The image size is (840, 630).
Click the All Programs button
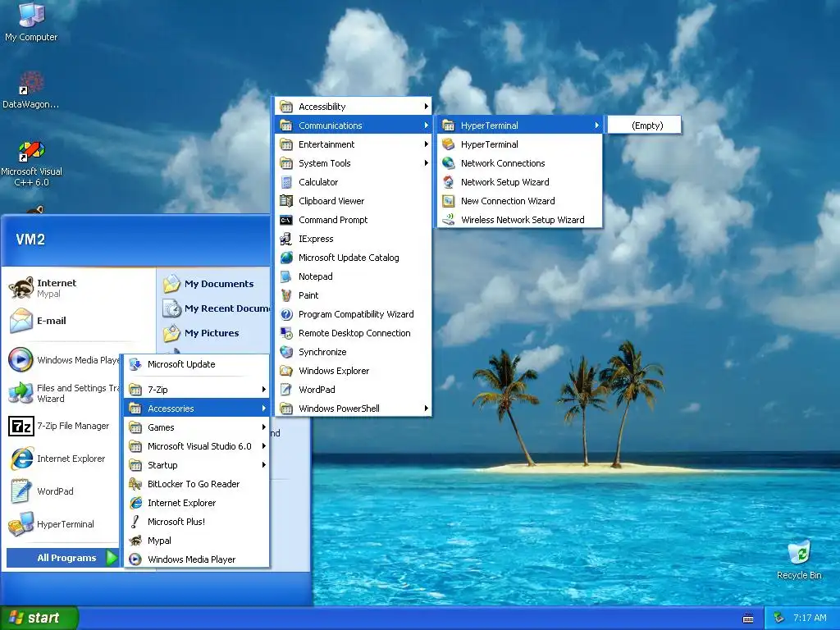pos(62,558)
